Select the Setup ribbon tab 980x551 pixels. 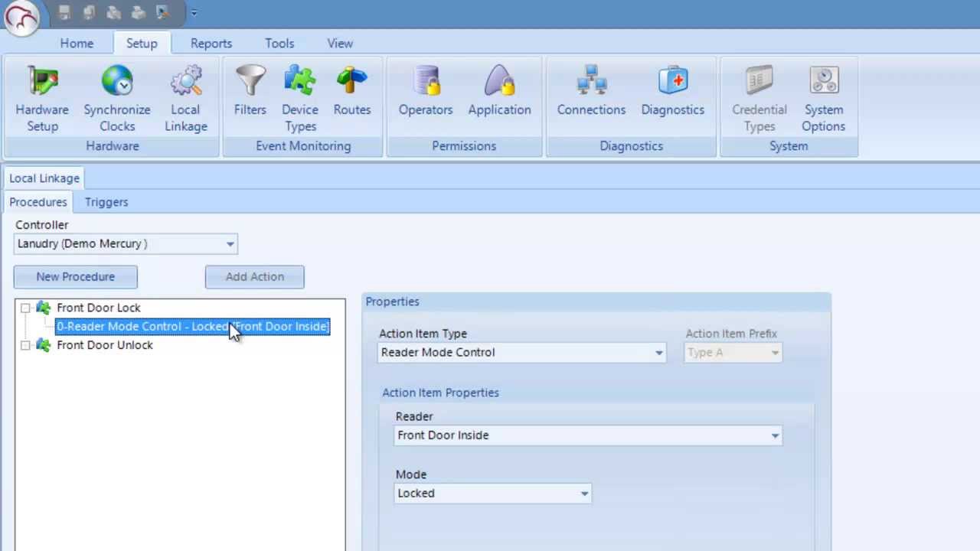142,44
